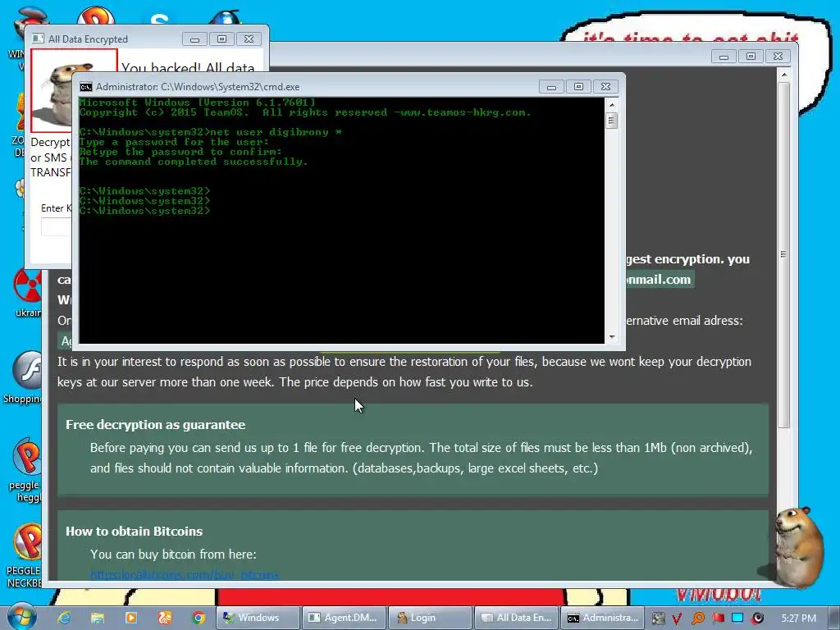
Task: Click the All Data Encrypted title icon
Action: 38,39
